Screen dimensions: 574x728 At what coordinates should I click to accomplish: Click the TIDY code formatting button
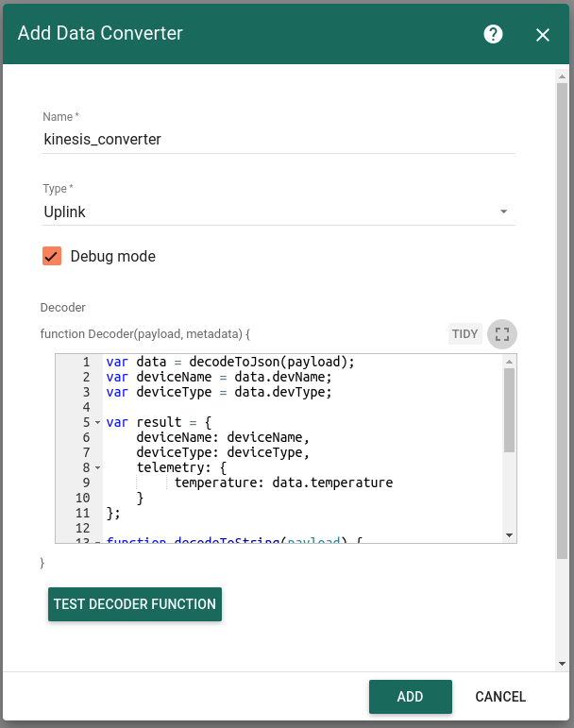(464, 334)
